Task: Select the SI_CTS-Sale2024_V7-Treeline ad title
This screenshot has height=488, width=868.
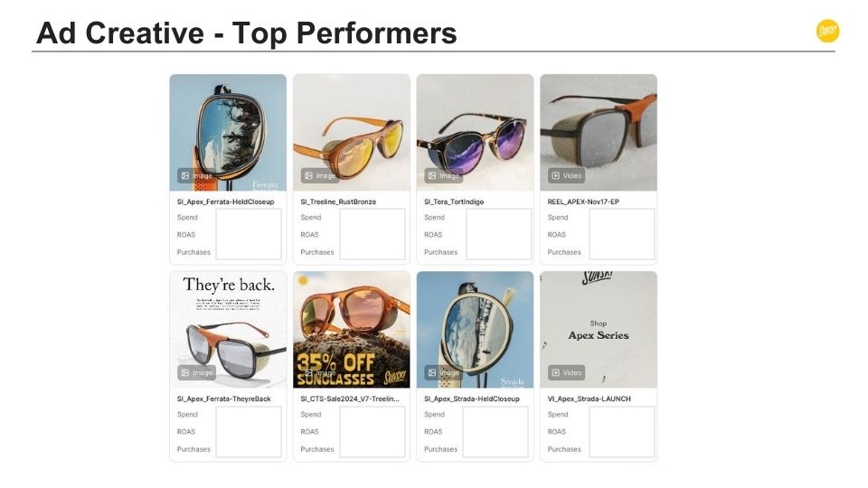Action: tap(349, 399)
